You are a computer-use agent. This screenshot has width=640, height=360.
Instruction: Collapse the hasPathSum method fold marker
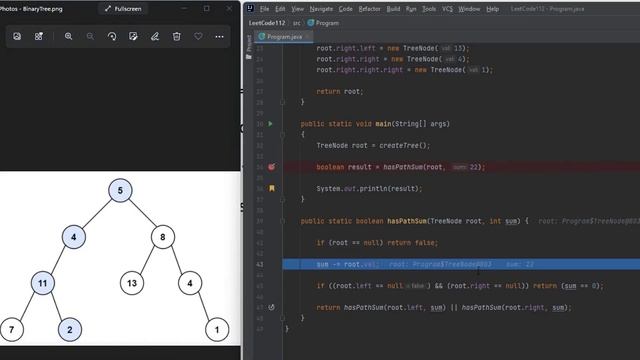pos(282,221)
